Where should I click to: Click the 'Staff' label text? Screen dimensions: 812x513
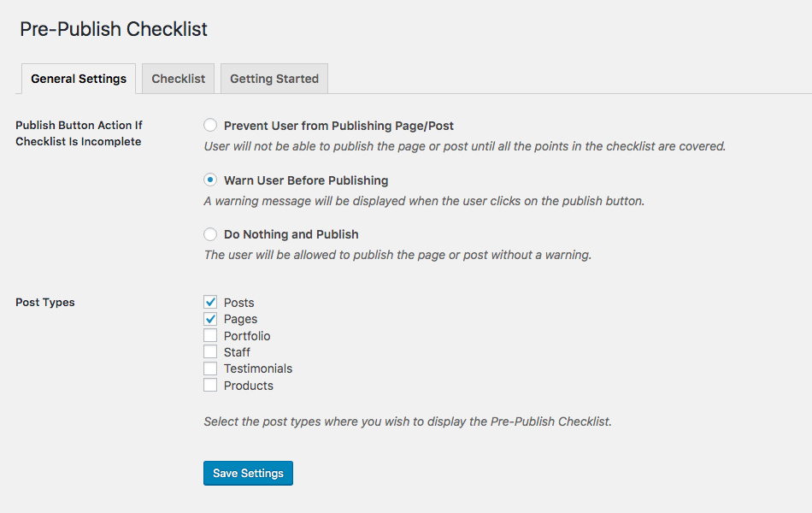pyautogui.click(x=237, y=352)
